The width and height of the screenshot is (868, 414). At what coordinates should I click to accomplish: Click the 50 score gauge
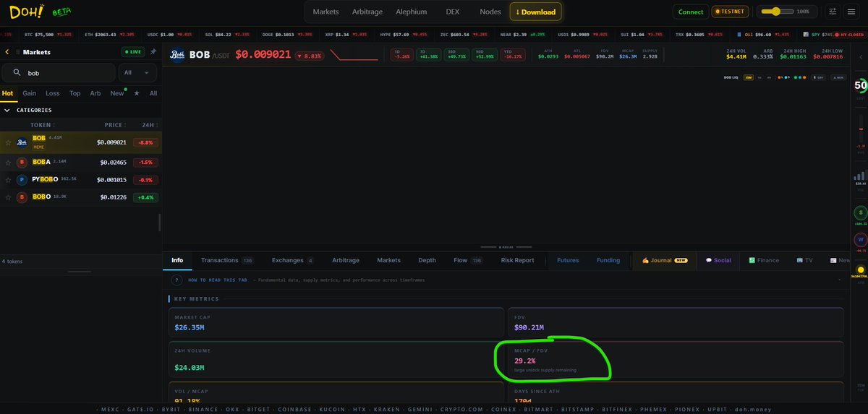pos(861,85)
